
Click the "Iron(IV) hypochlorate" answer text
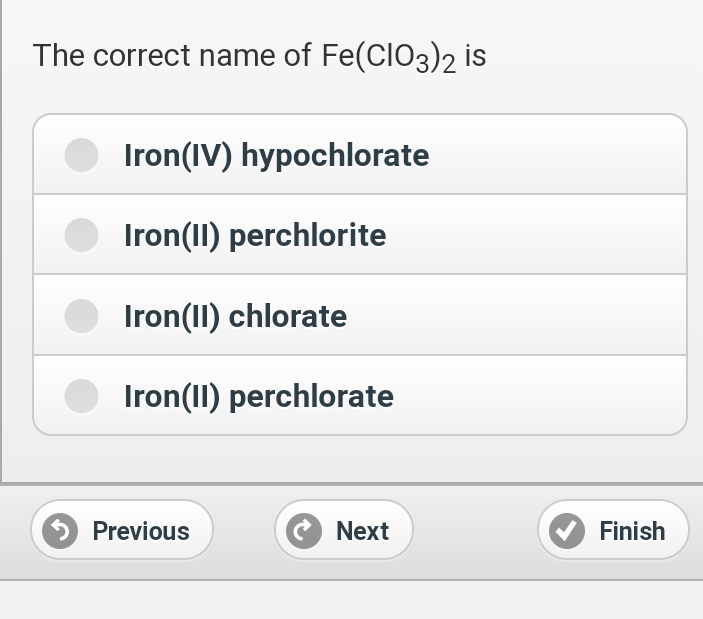[x=276, y=155]
